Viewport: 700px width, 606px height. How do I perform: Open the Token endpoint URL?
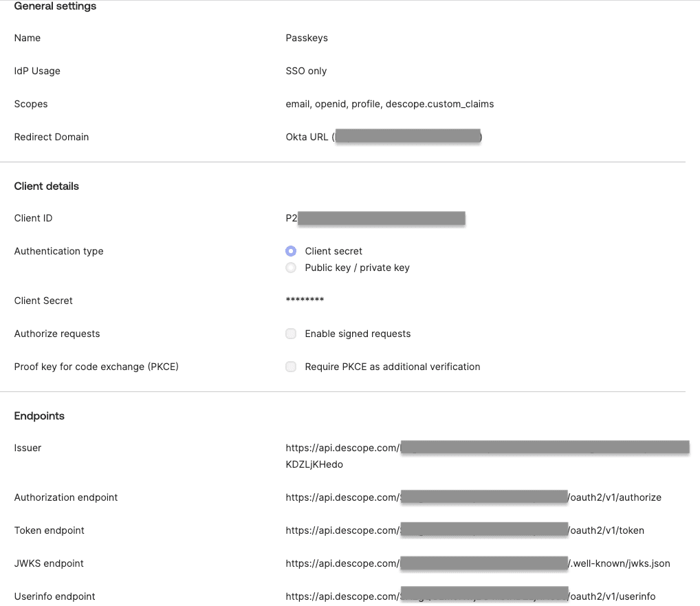(466, 530)
